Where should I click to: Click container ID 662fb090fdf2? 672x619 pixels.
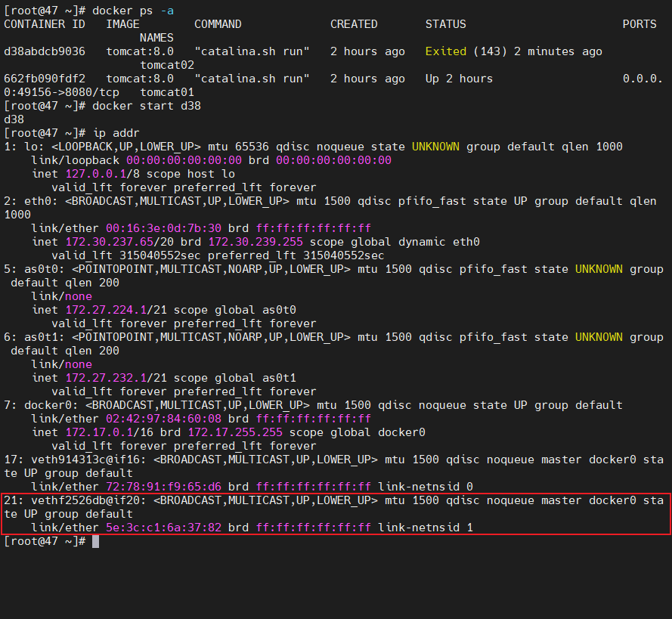[x=45, y=79]
